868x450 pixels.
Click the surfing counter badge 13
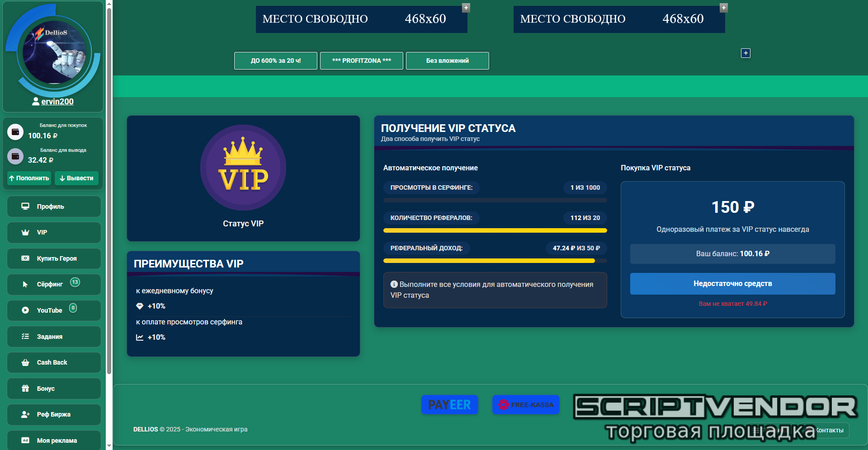click(75, 282)
